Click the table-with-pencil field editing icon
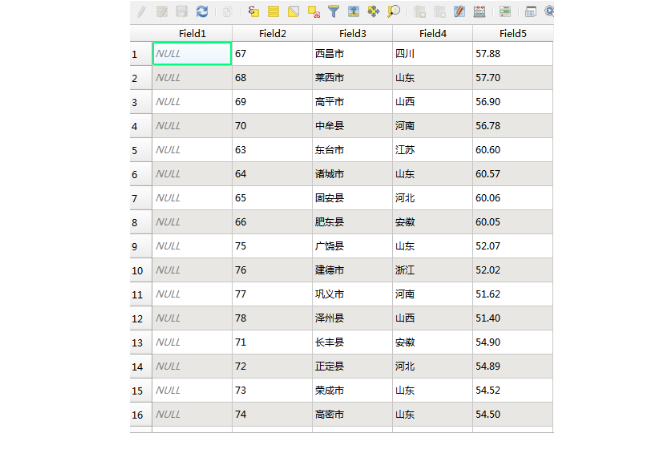The height and width of the screenshot is (452, 670). coord(459,12)
